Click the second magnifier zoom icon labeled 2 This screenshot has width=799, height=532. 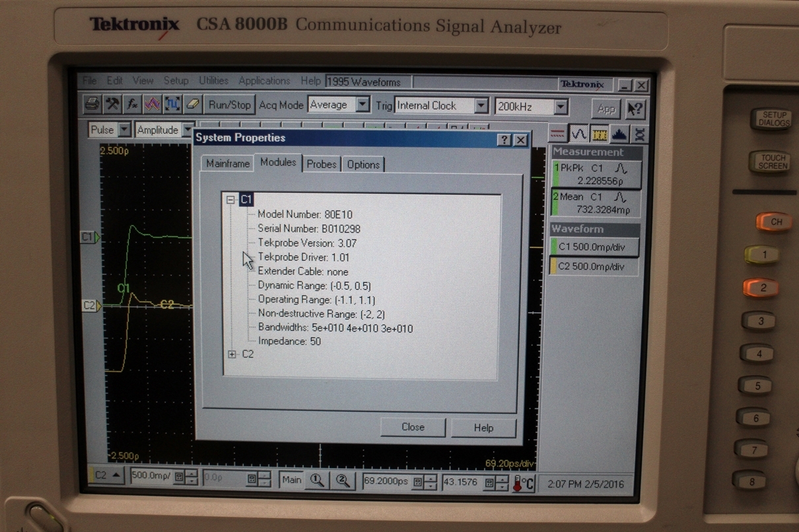tap(343, 481)
